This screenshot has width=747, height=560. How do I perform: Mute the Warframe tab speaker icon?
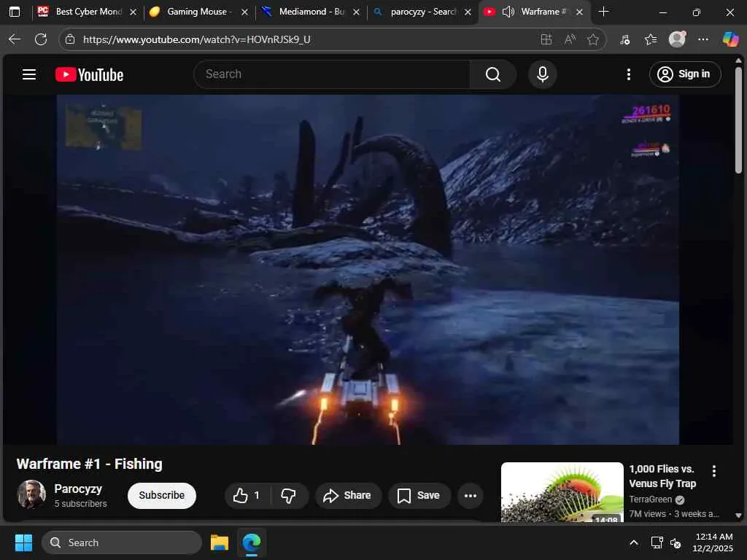click(x=508, y=12)
